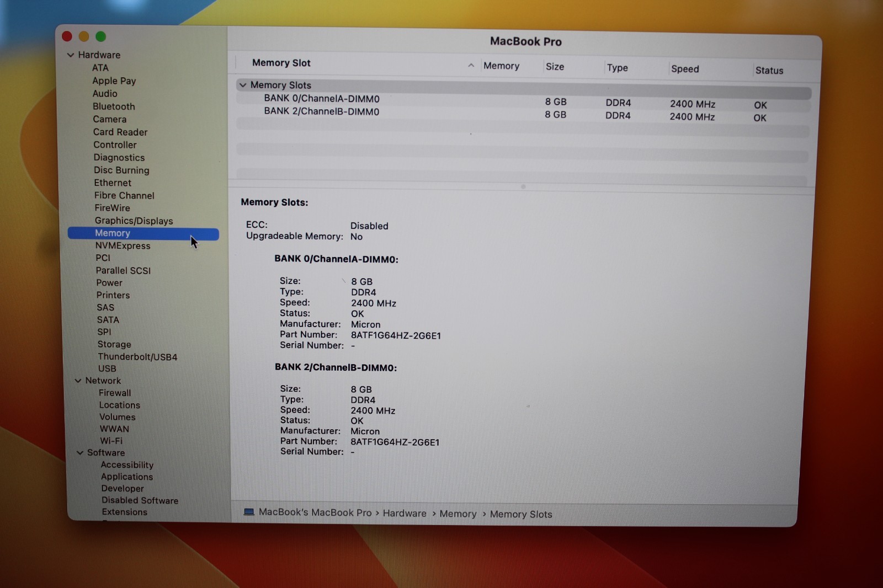Click the pane divider handle dot
883x588 pixels.
click(x=523, y=186)
